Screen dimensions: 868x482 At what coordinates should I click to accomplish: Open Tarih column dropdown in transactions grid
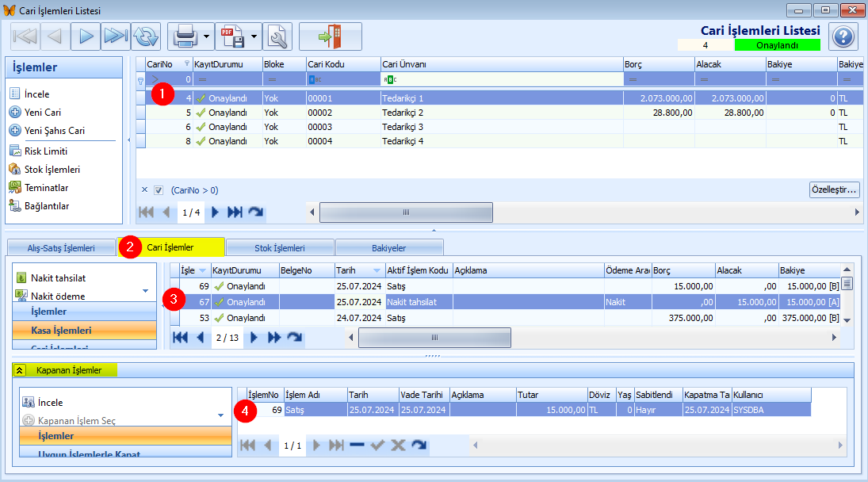tap(377, 270)
